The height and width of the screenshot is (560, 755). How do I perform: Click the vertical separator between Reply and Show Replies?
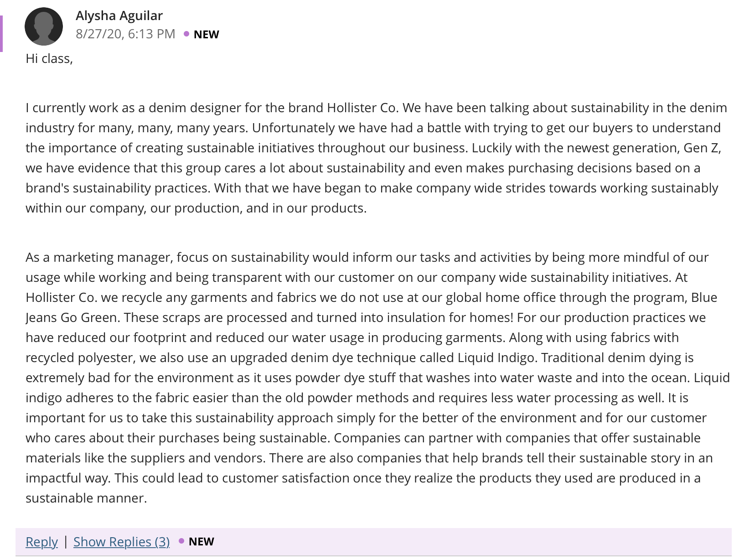[66, 541]
